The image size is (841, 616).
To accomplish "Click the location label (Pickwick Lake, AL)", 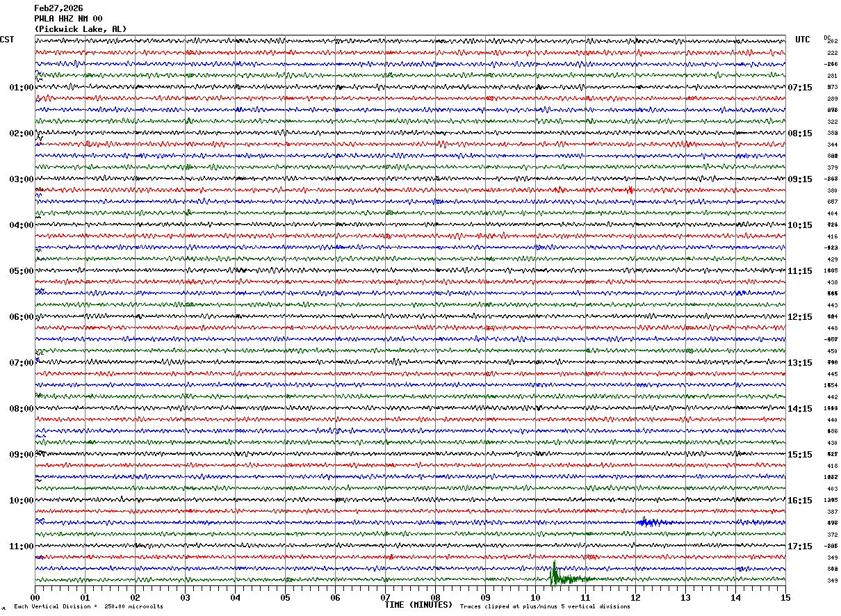I will [81, 29].
